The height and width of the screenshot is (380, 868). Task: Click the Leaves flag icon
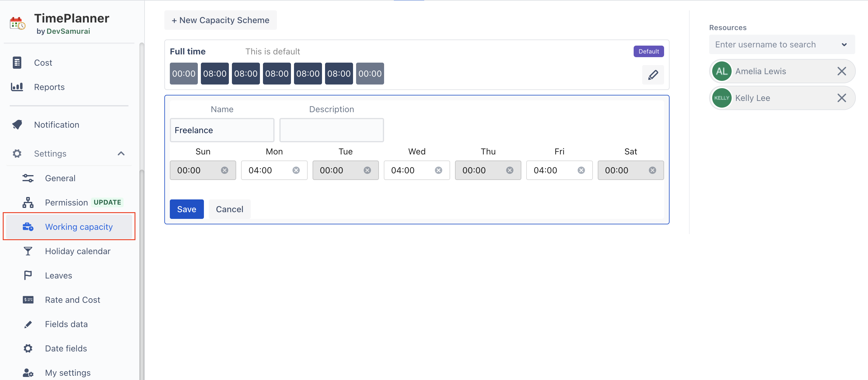28,275
